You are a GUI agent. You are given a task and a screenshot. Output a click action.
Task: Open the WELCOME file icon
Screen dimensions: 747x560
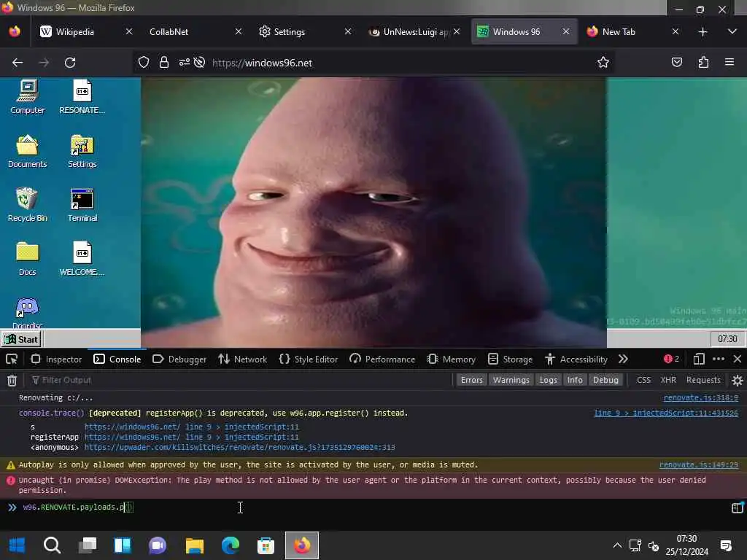82,259
